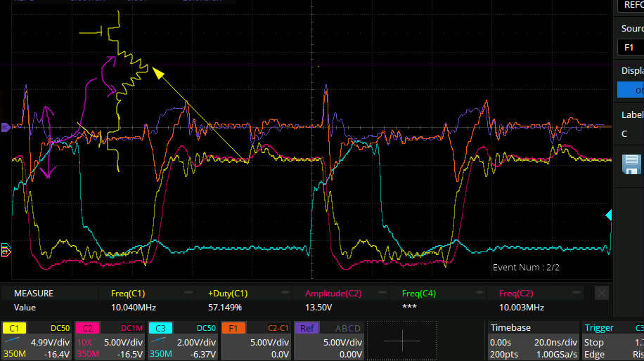Click the purple ground marker at left edge

6,127
